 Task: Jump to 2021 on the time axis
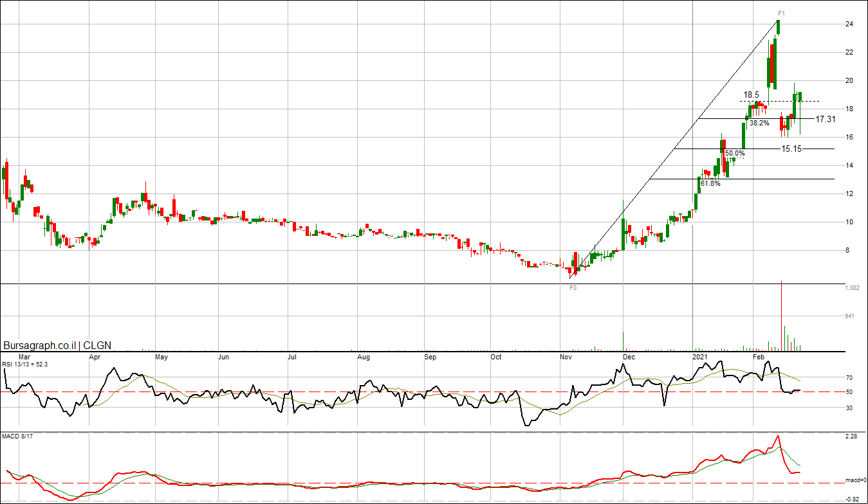click(x=699, y=356)
